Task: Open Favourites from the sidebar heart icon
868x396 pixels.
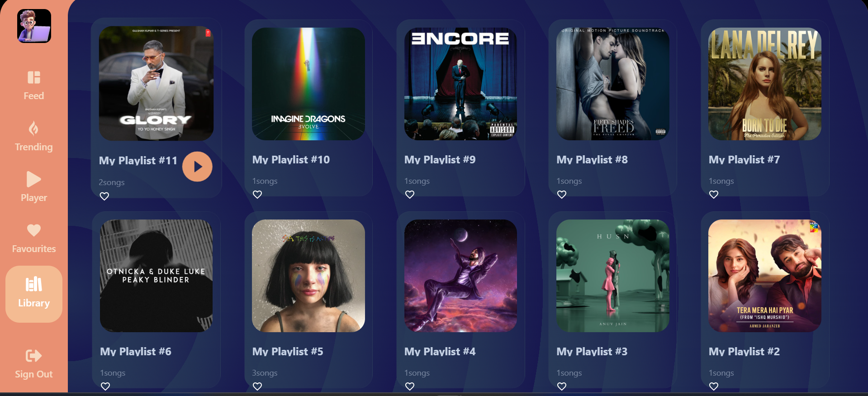Action: (x=34, y=230)
